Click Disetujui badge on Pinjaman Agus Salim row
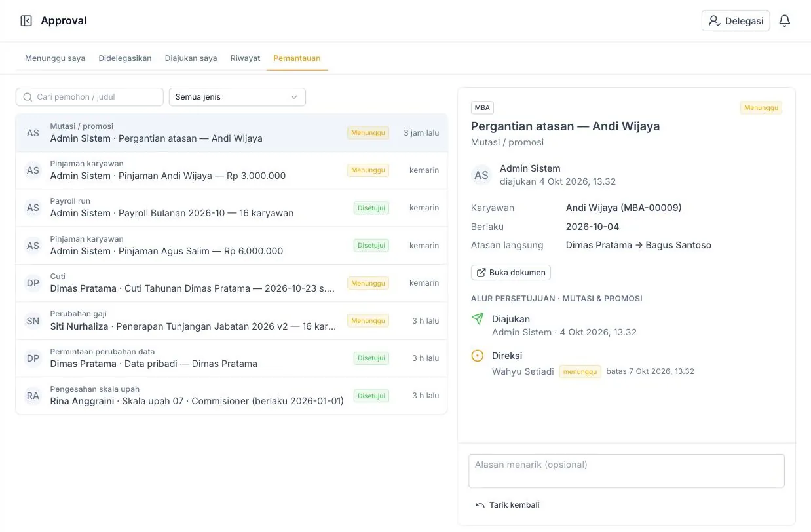 click(371, 245)
